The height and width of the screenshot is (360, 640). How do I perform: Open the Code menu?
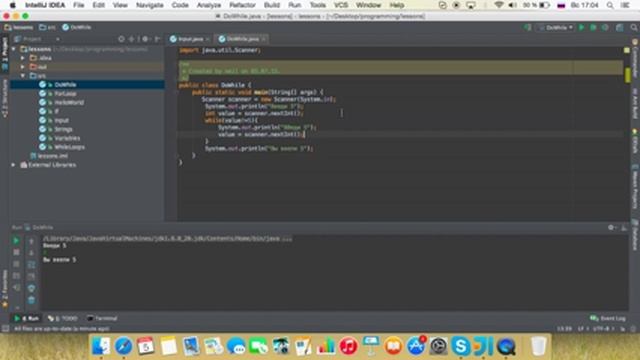click(180, 5)
